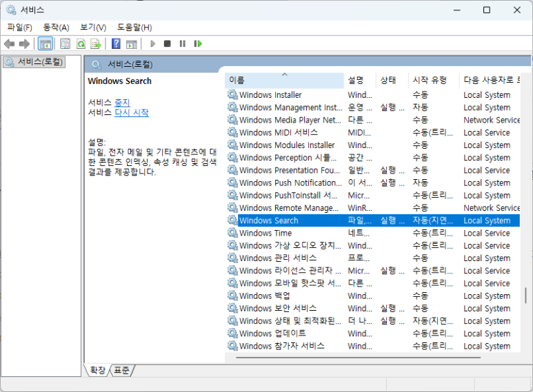Stop the service with the square icon

(168, 44)
